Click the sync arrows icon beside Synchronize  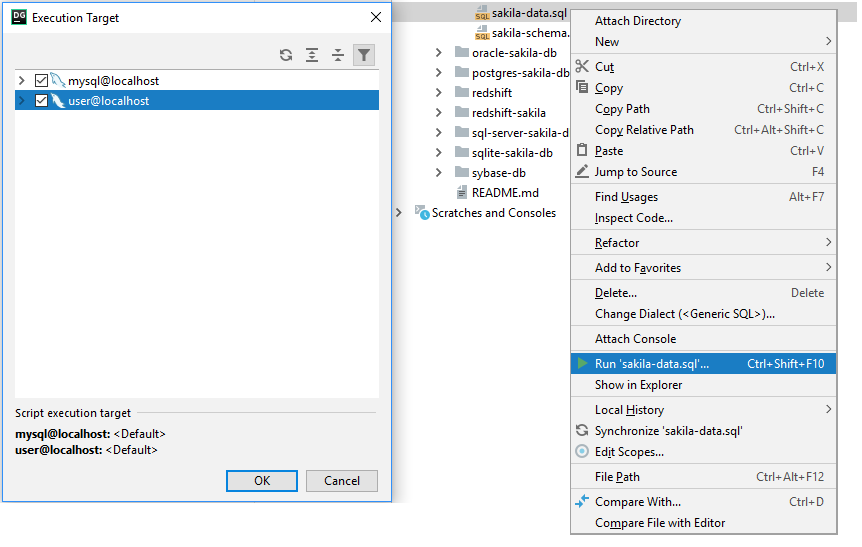[582, 430]
